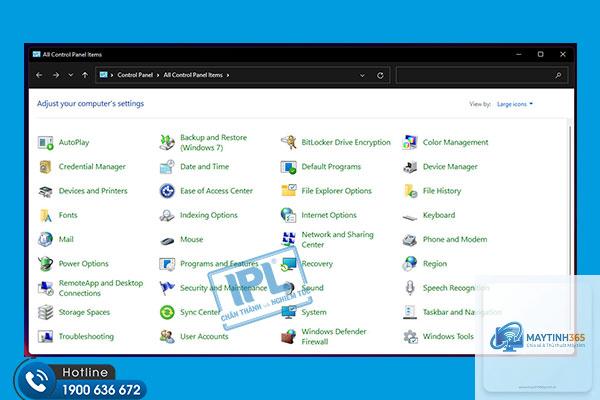The height and width of the screenshot is (400, 600).
Task: Click the Storage Spaces icon
Action: (x=45, y=312)
